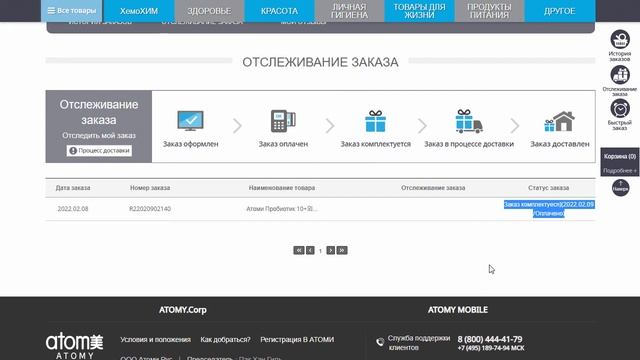Image resolution: width=640 pixels, height=360 pixels.
Task: Go to previous page in pagination
Action: pos(310,250)
